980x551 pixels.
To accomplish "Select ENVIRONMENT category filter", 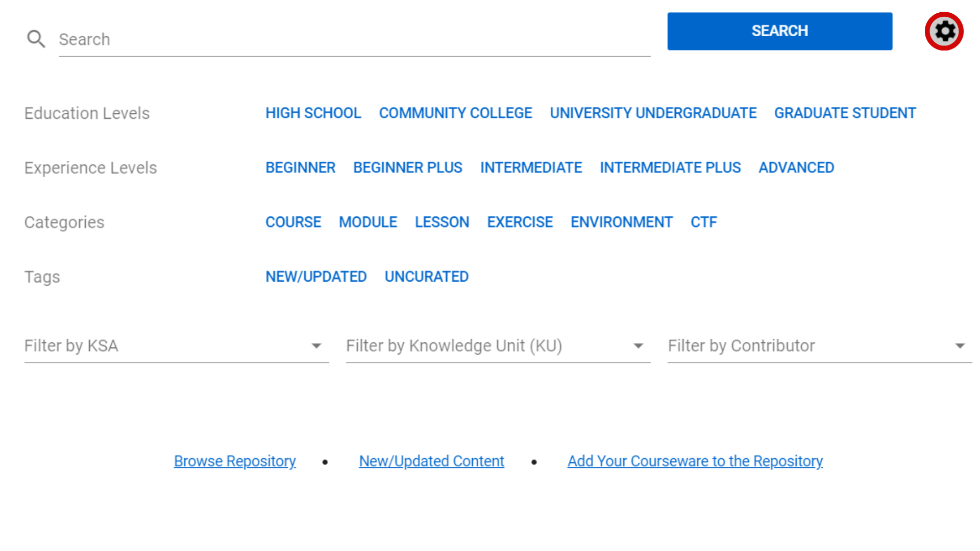I will 621,222.
